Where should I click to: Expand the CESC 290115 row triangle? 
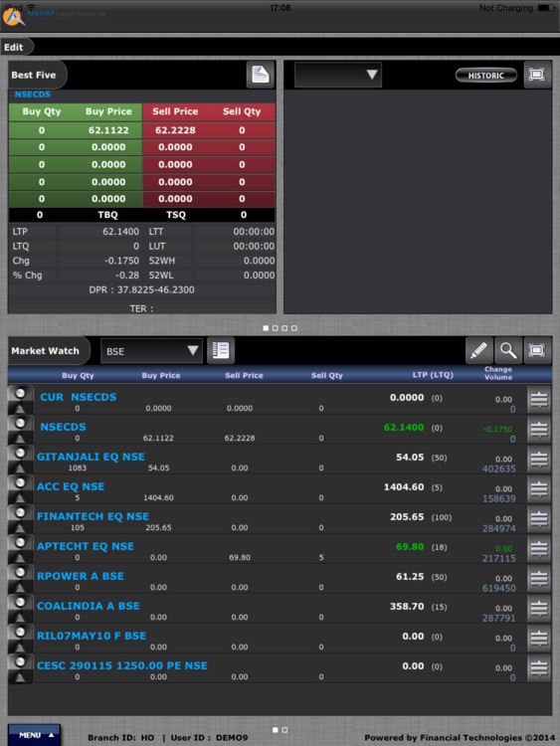tap(20, 676)
